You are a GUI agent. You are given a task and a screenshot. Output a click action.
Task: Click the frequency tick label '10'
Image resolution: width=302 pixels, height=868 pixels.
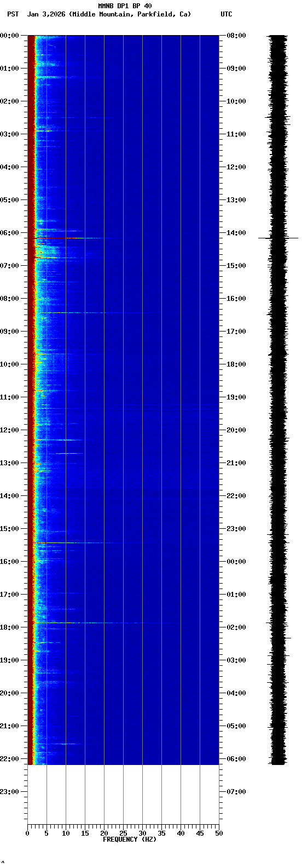(66, 833)
